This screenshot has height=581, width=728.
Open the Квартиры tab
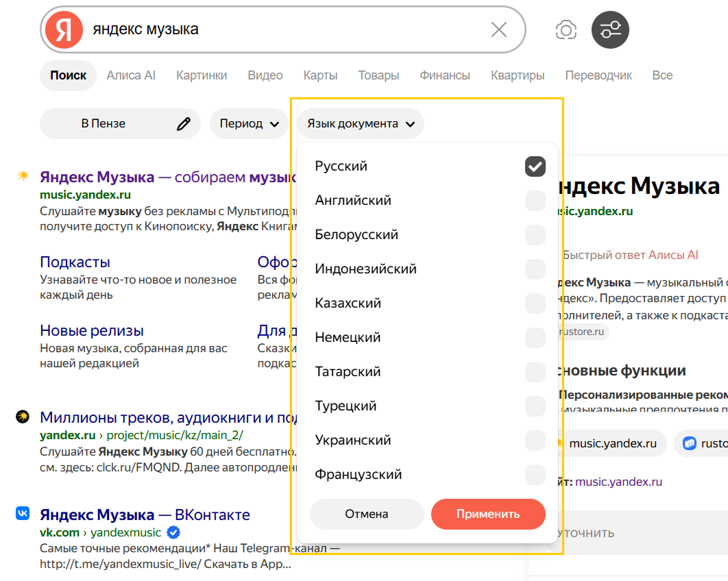tap(518, 75)
